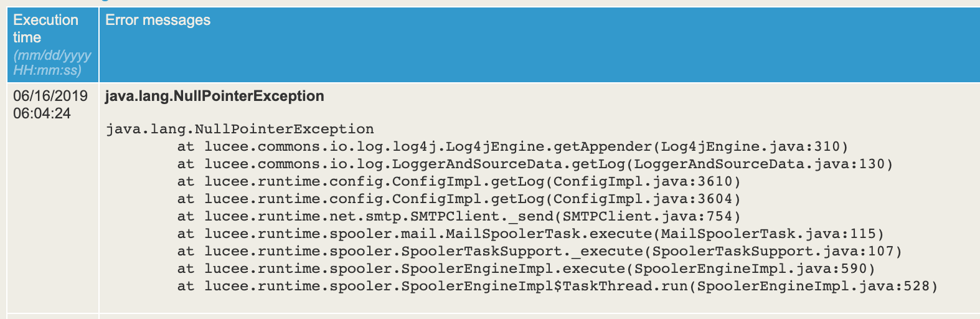Screen dimensions: 980x319
Task: Click the Execution time column header
Action: 45,29
